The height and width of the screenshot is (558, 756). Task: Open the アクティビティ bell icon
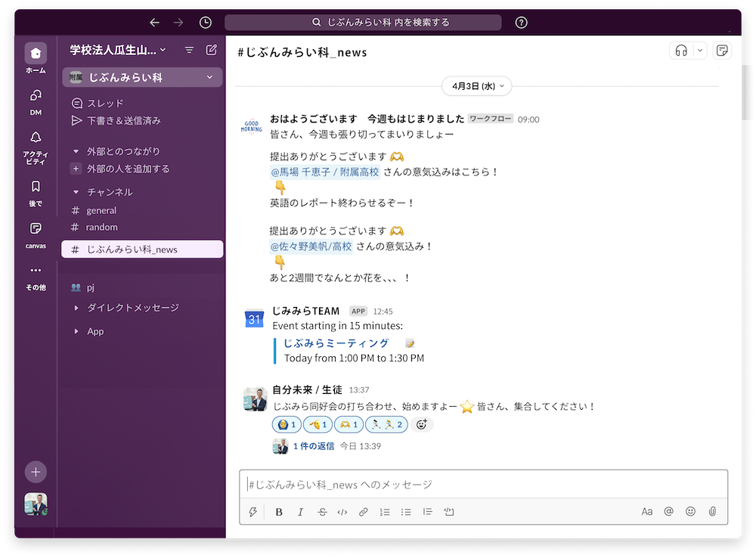pos(36,138)
